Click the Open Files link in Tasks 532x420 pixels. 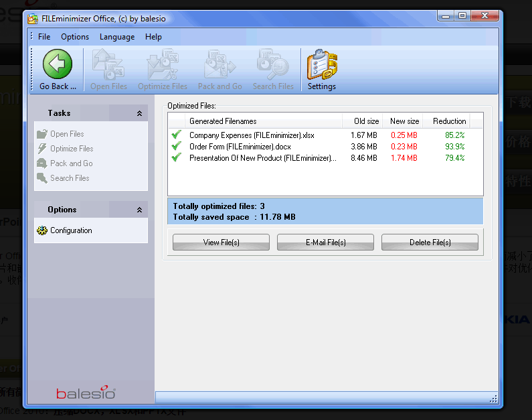pyautogui.click(x=67, y=134)
